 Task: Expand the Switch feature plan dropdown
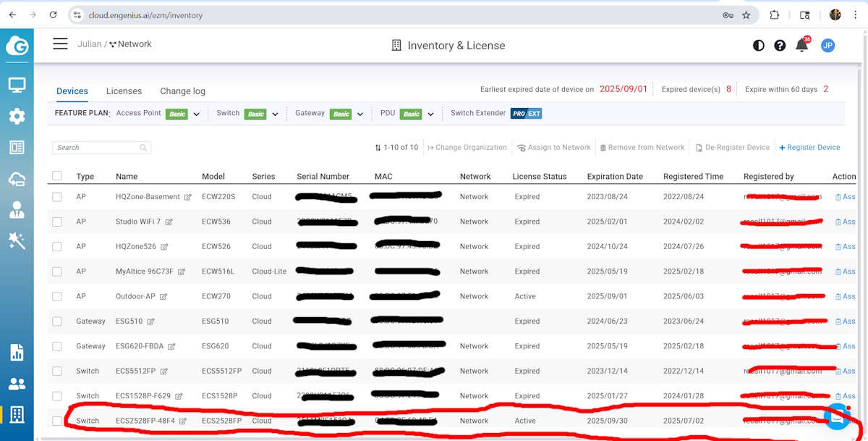click(x=275, y=114)
